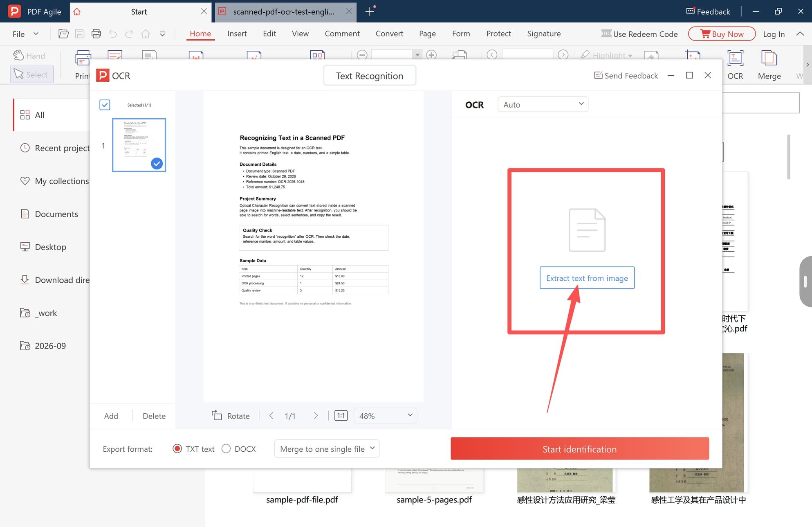Viewport: 812px width, 527px height.
Task: Click the Save icon in quick toolbar
Action: (x=80, y=34)
